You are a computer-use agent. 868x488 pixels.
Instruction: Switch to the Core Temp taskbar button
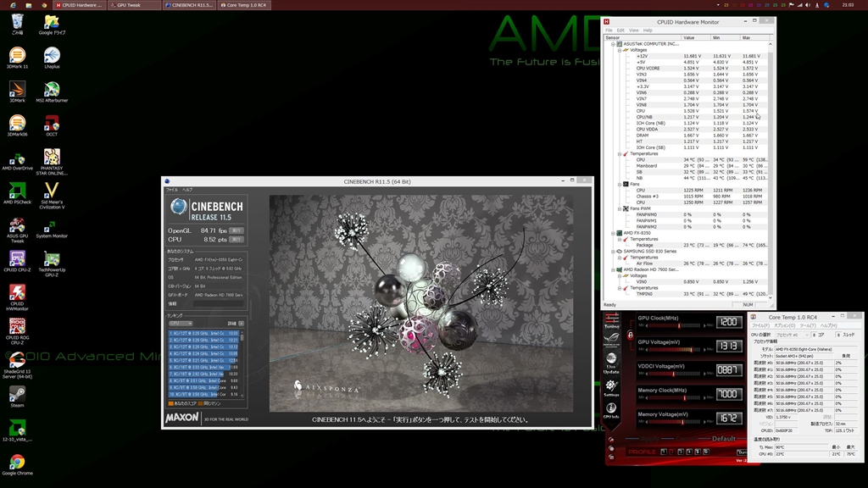[x=244, y=5]
